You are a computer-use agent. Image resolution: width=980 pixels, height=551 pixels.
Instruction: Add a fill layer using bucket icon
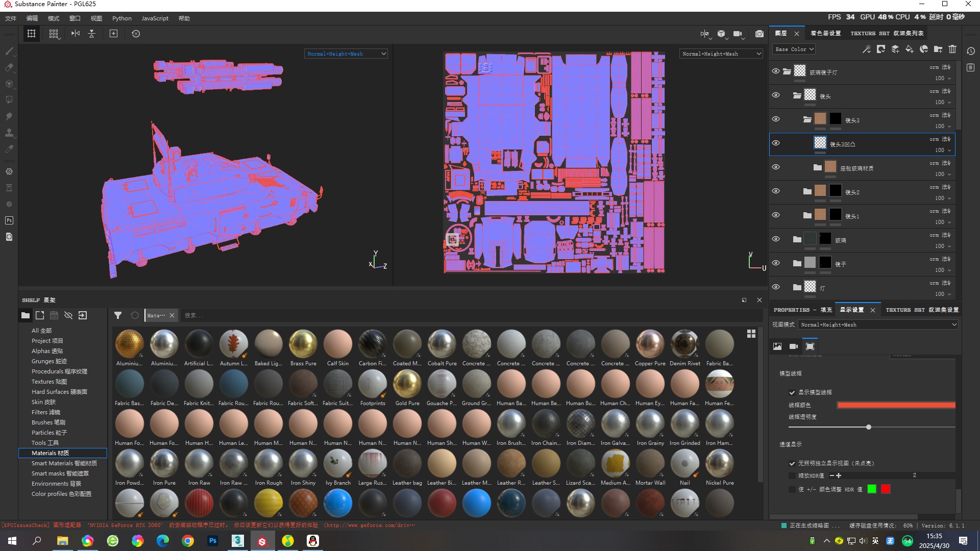[909, 49]
